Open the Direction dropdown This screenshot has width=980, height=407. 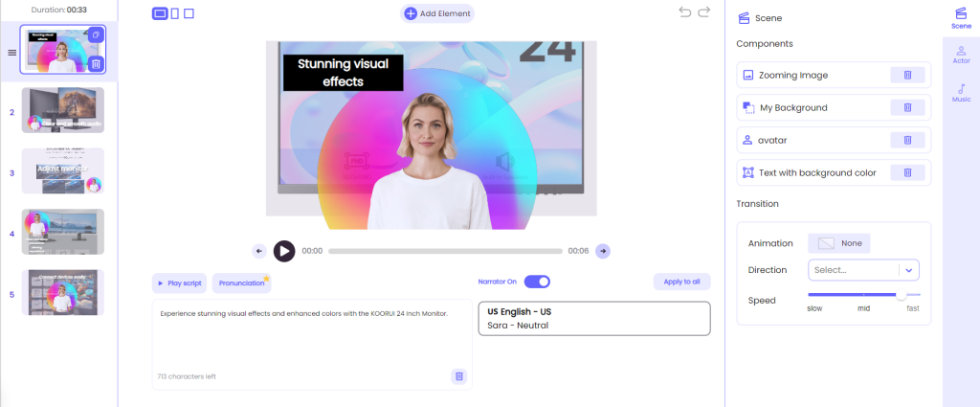tap(863, 270)
